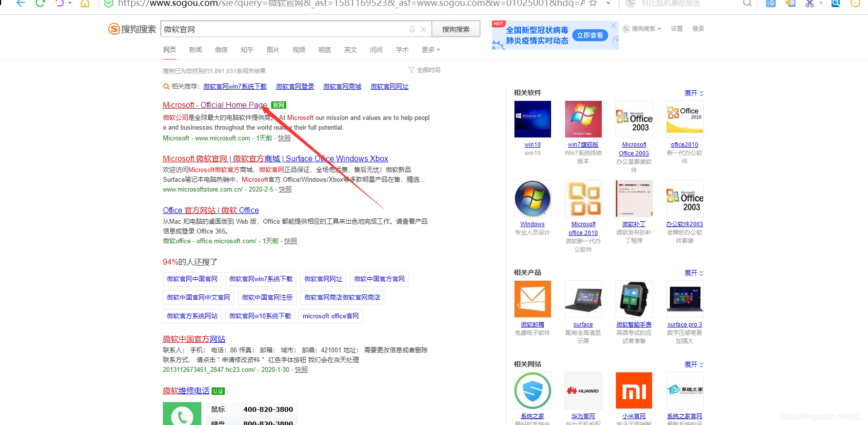
Task: Click the microphone voice search icon
Action: tap(412, 29)
